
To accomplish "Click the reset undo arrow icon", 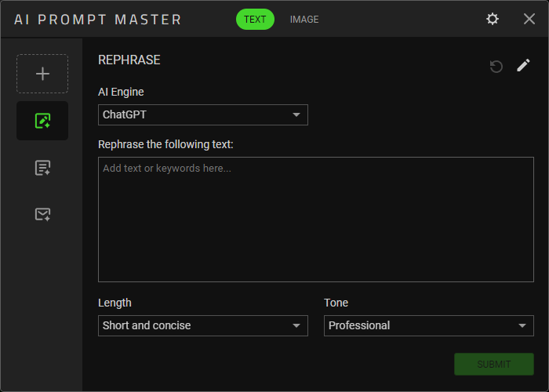I will coord(496,67).
